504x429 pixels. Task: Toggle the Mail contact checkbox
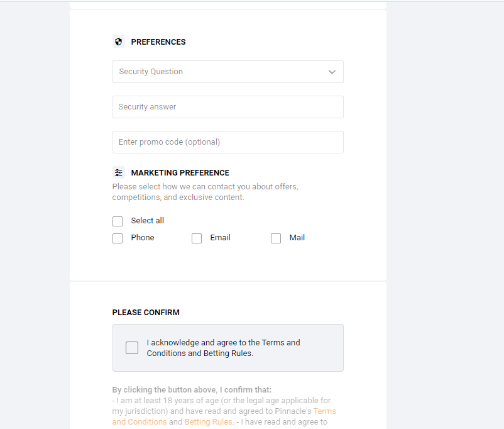(x=276, y=238)
